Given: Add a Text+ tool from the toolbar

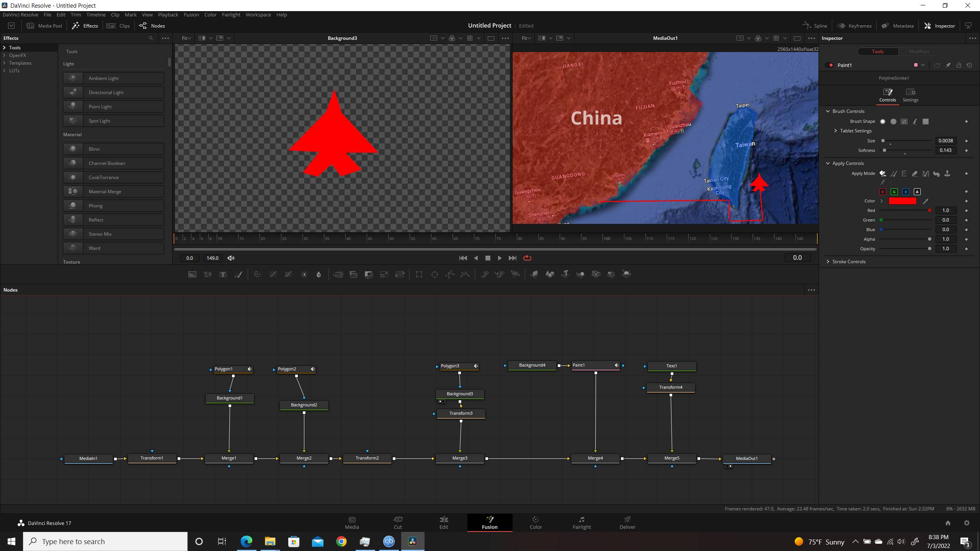Looking at the screenshot, I should coord(223,274).
